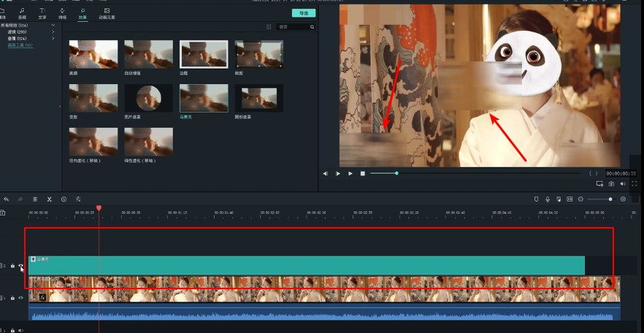Open the preview display settings icon

coord(599,184)
